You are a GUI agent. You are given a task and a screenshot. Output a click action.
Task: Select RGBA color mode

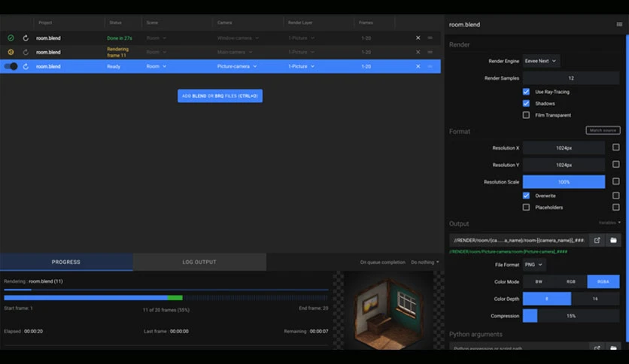(x=603, y=281)
